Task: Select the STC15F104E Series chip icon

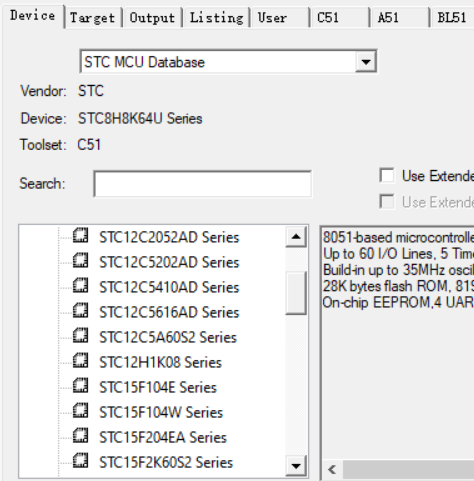Action: 81,385
